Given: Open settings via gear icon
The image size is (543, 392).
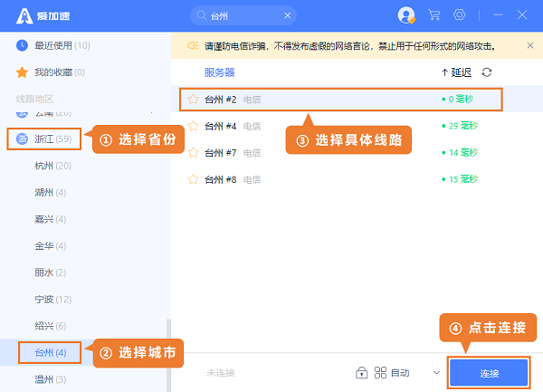Looking at the screenshot, I should click(460, 15).
